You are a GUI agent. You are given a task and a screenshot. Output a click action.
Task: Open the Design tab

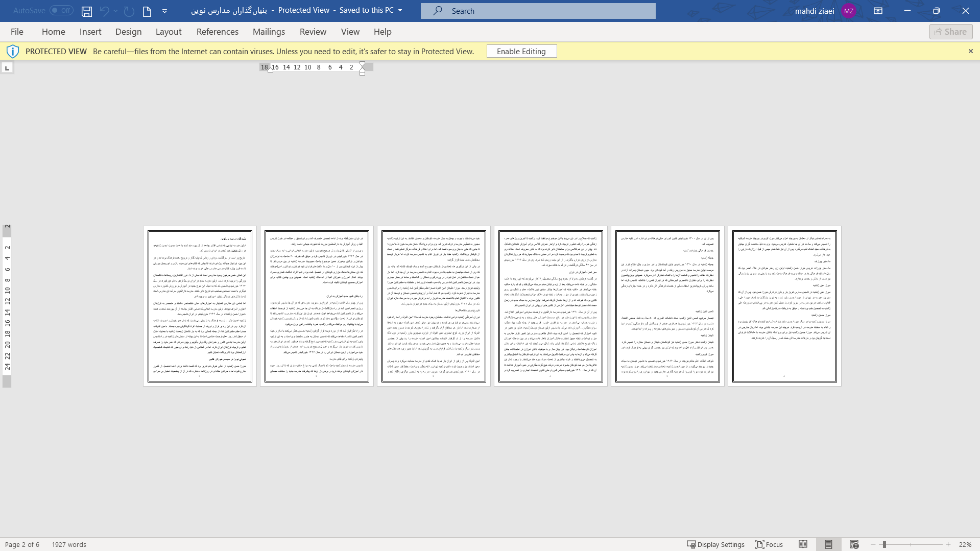click(128, 32)
